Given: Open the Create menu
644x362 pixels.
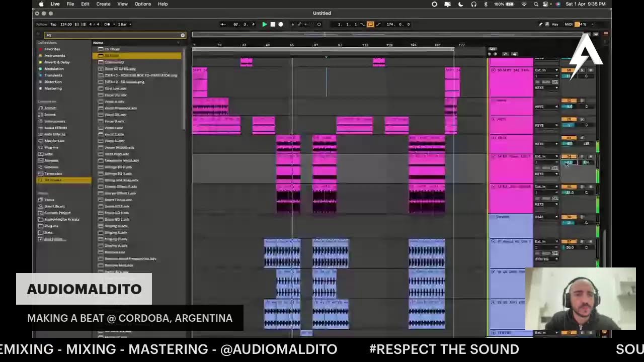Looking at the screenshot, I should coord(103,4).
